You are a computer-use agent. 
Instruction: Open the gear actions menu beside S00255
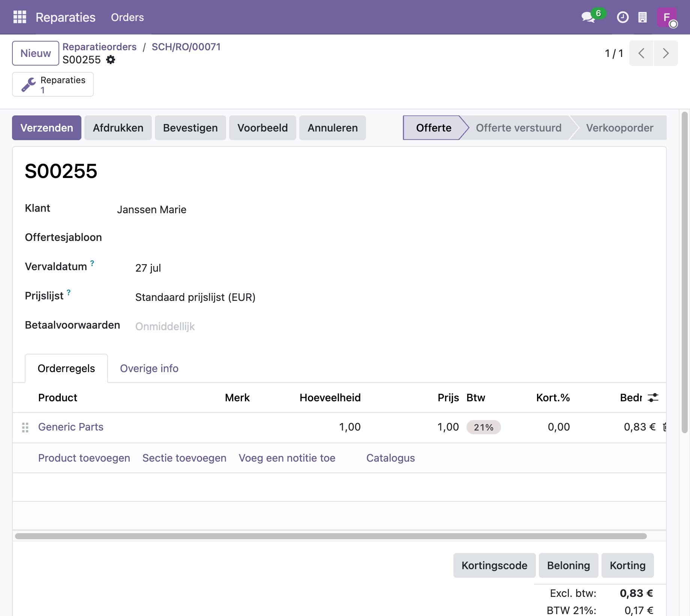[x=111, y=60]
